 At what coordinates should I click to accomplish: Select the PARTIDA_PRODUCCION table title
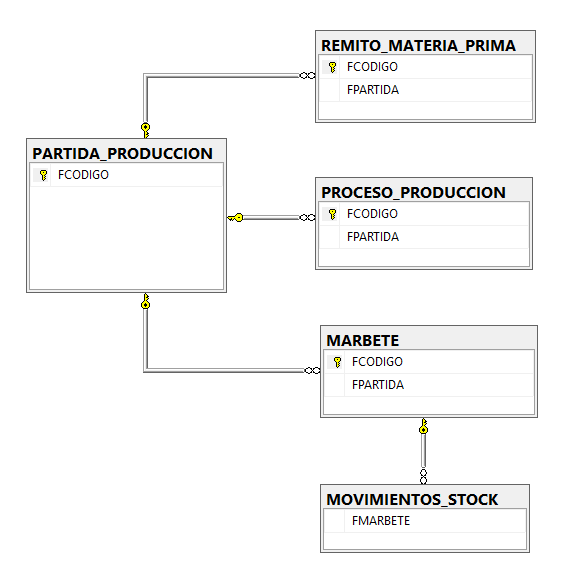123,154
